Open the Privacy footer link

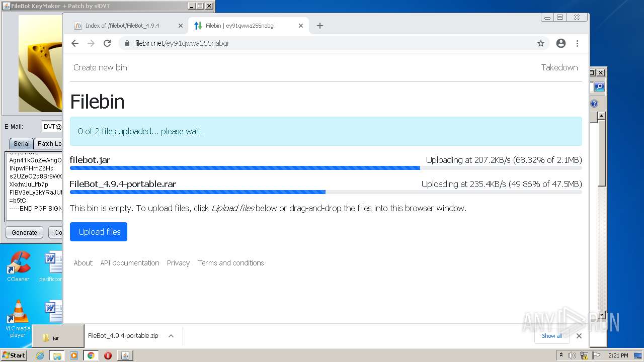coord(178,263)
